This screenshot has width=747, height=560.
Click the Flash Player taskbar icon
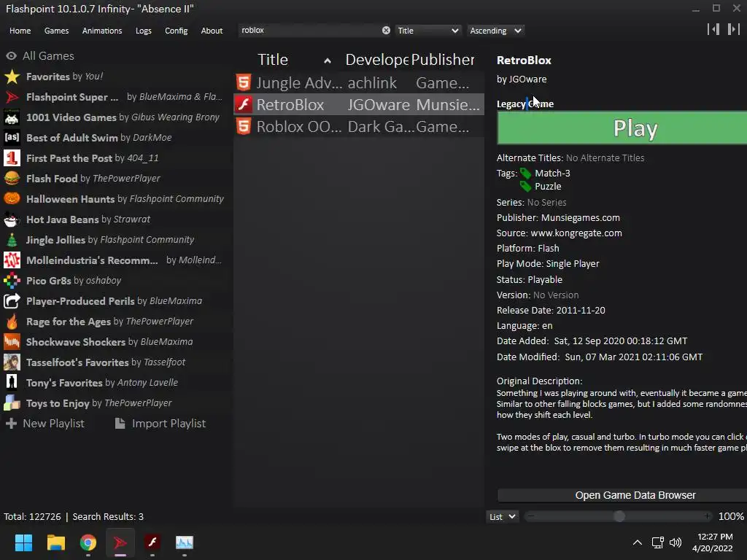(152, 542)
